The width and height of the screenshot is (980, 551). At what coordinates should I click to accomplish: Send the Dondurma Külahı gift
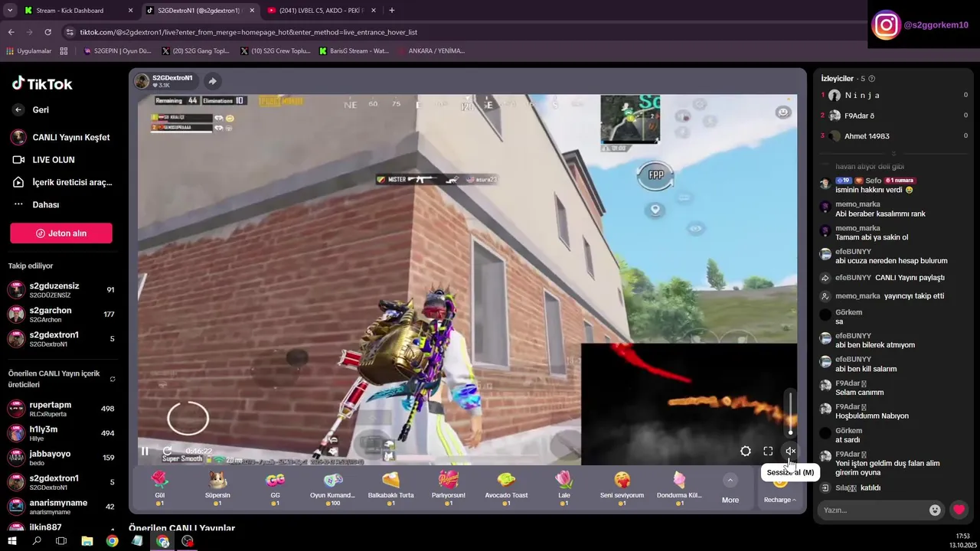pos(680,489)
